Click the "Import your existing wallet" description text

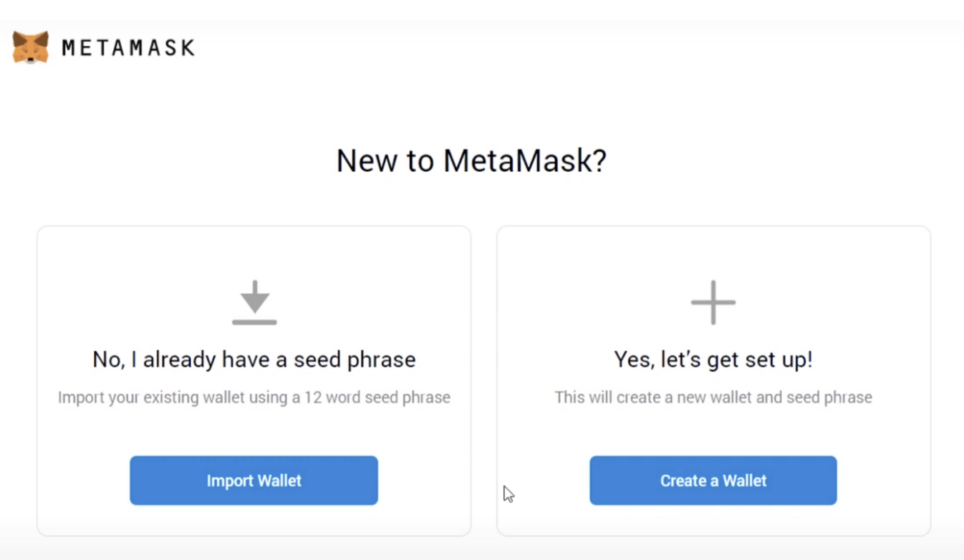254,397
